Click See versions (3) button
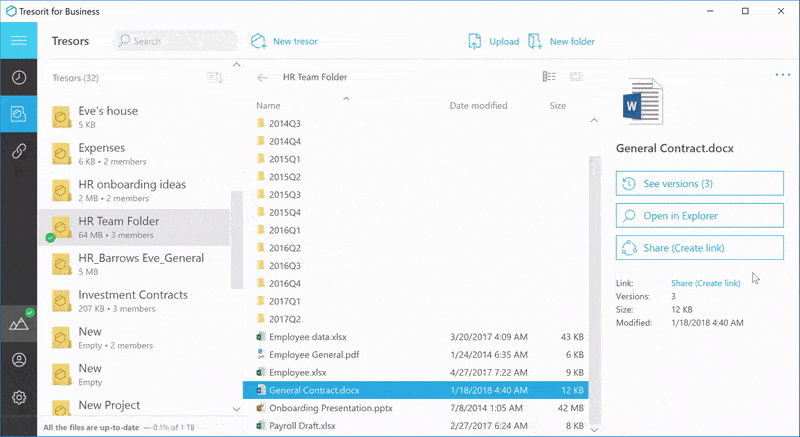This screenshot has height=437, width=800. pyautogui.click(x=699, y=184)
